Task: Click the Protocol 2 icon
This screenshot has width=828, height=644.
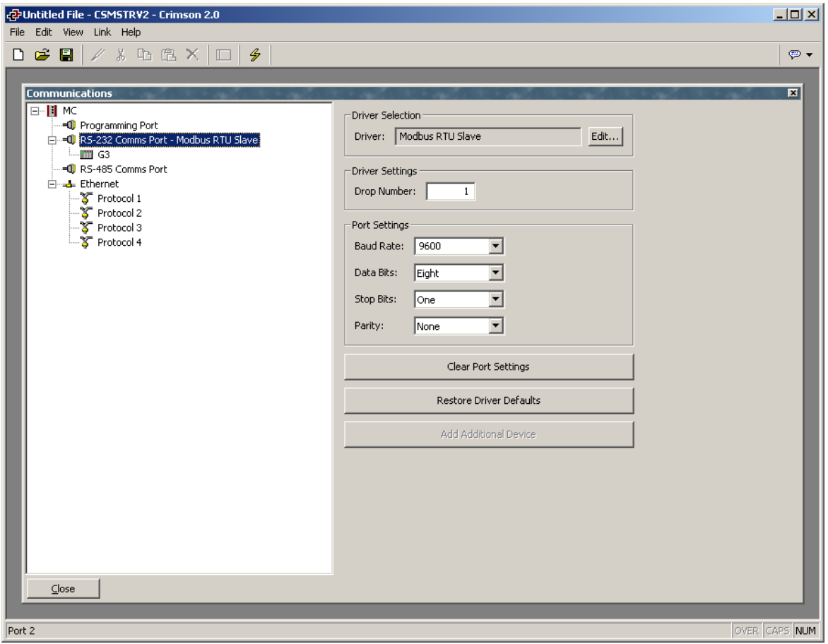Action: click(87, 213)
